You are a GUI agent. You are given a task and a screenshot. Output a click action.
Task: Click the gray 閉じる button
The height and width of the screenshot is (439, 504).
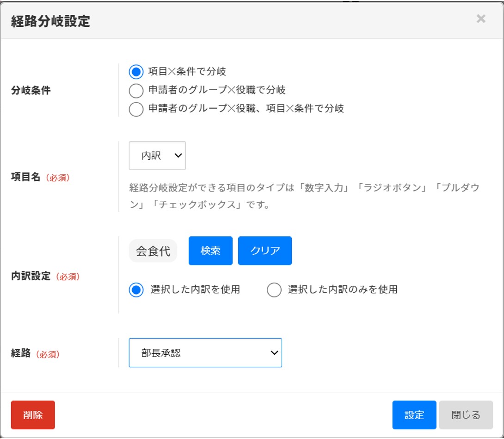pyautogui.click(x=466, y=415)
